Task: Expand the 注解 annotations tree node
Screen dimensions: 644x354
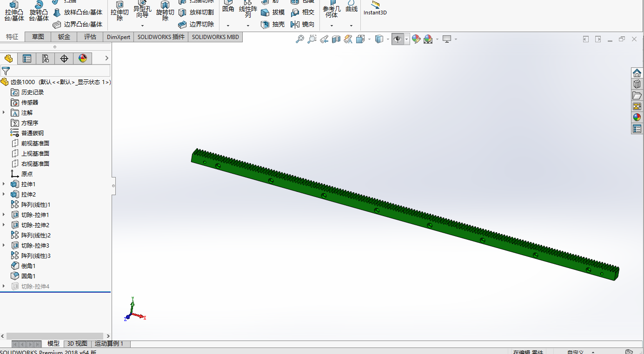Action: coord(4,113)
